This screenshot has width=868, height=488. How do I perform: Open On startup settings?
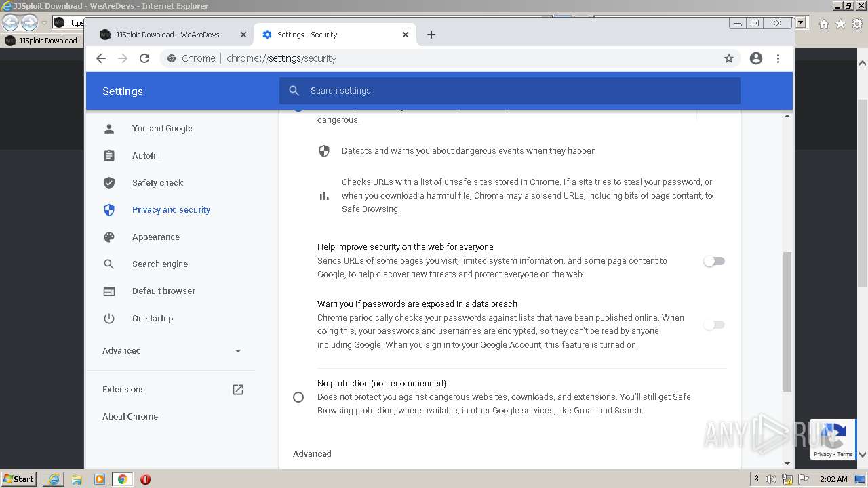(x=152, y=319)
